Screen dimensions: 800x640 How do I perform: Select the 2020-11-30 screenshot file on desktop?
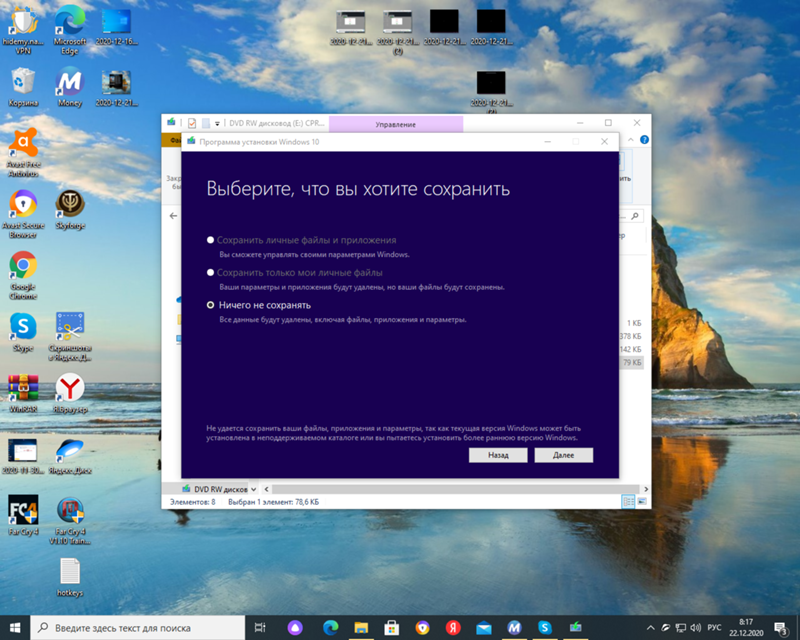(x=23, y=455)
